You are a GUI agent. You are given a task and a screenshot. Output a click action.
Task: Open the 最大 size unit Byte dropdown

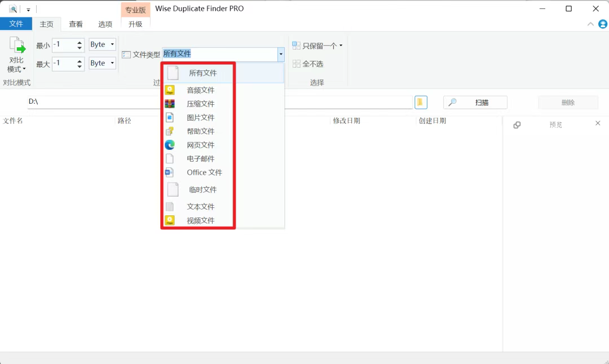pyautogui.click(x=102, y=63)
